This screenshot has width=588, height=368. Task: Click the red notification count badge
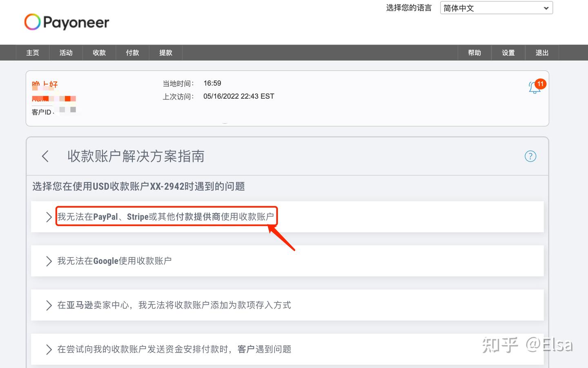[x=540, y=84]
